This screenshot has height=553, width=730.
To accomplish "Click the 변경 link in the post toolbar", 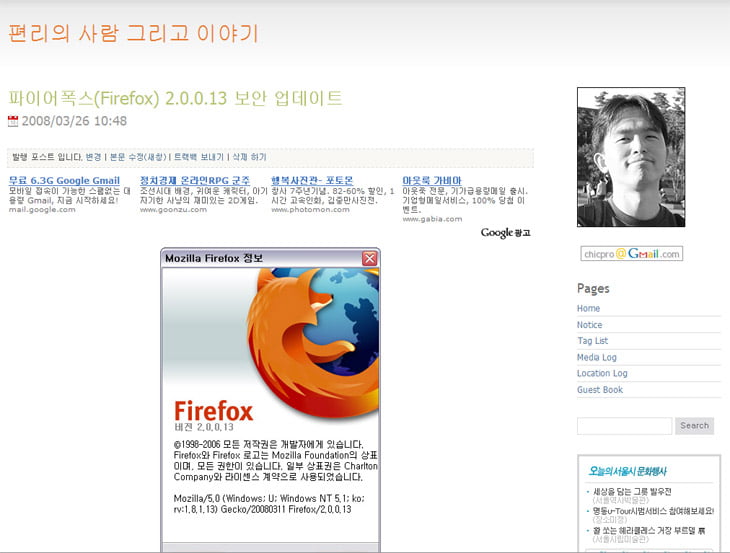I will 93,157.
